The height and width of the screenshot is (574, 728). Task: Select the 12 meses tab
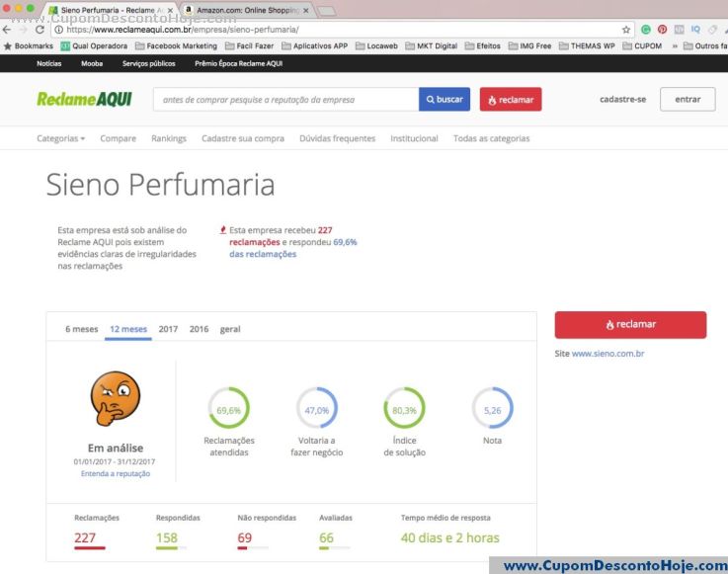tap(128, 329)
